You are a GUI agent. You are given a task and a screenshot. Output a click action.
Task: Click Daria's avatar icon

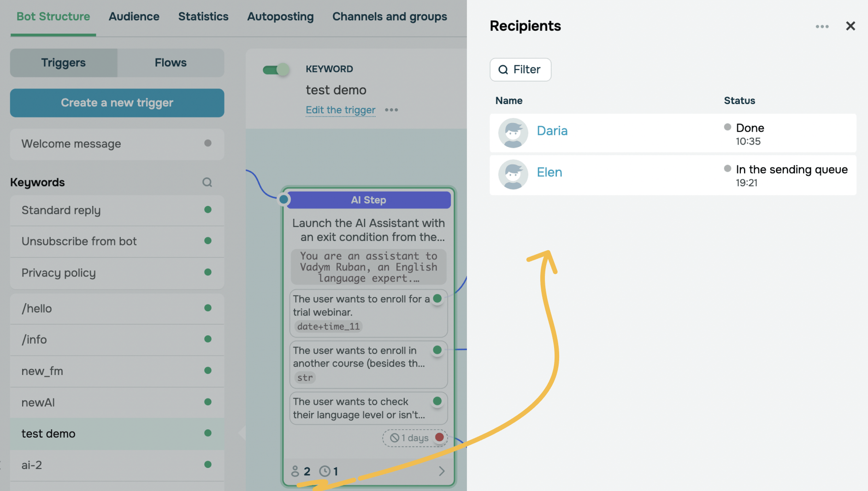[x=513, y=133]
